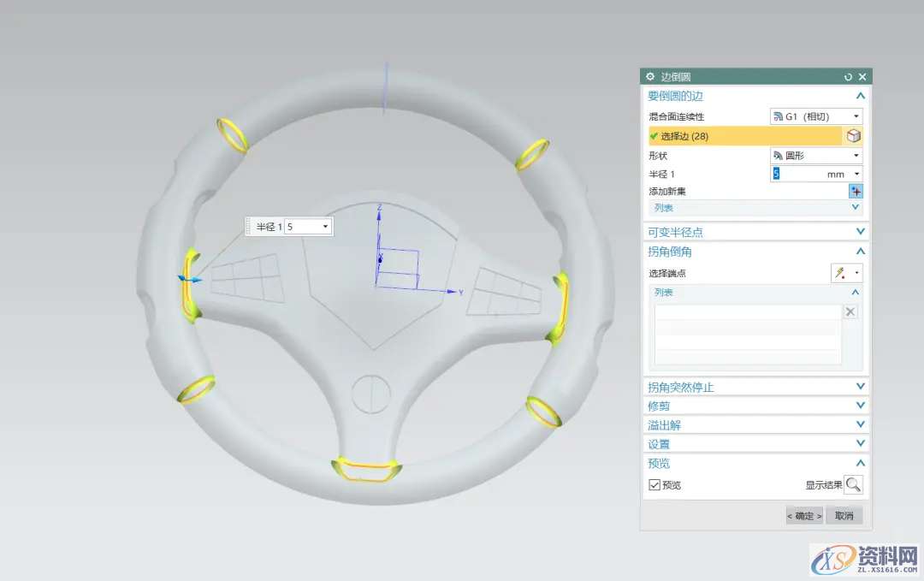Click the 取消 cancel button
The image size is (924, 581).
click(x=844, y=516)
